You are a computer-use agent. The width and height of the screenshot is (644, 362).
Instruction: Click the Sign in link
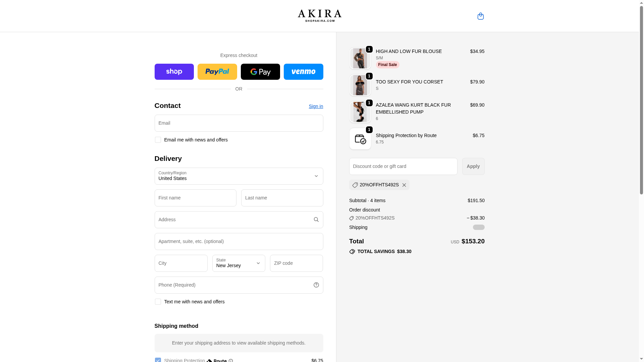[316, 106]
